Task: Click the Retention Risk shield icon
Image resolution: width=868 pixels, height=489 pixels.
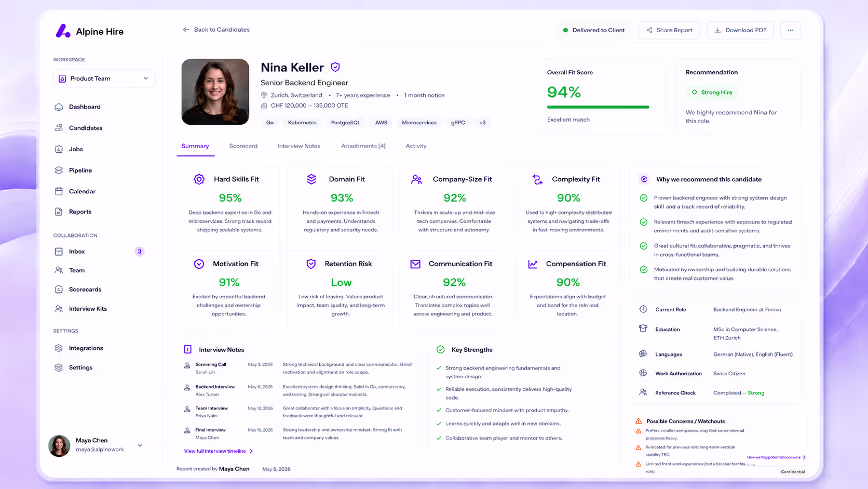Action: coord(311,264)
